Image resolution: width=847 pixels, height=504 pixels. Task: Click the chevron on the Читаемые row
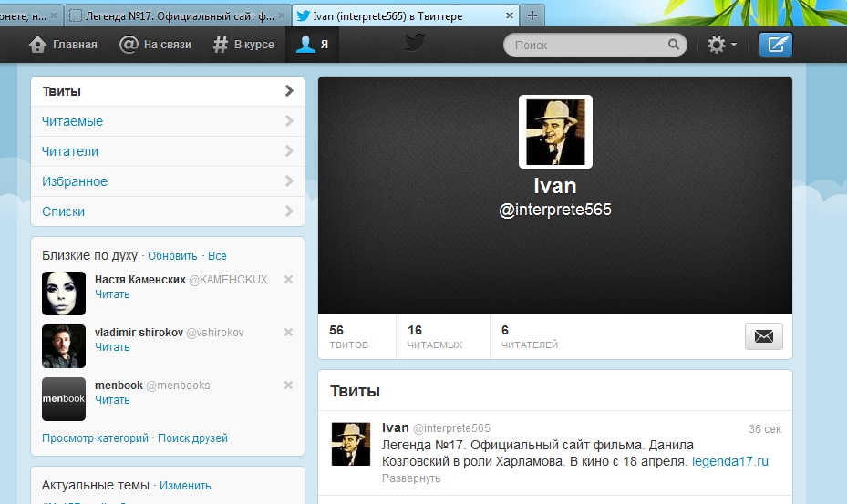[x=289, y=121]
